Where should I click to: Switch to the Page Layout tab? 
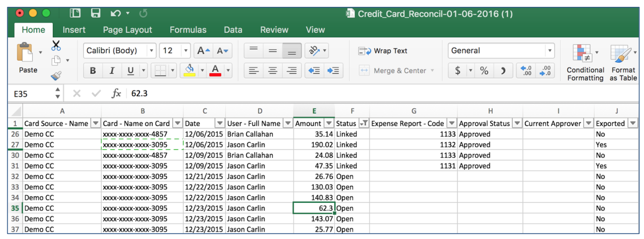(x=128, y=30)
